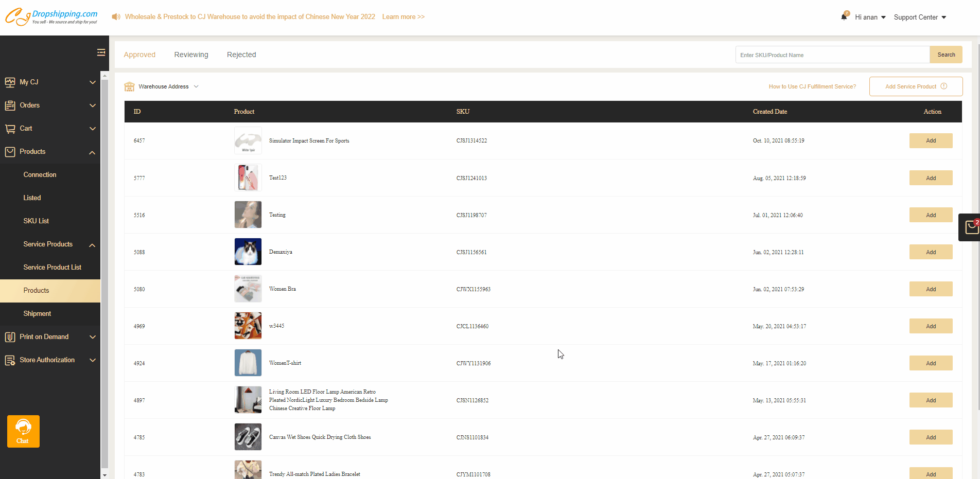980x479 pixels.
Task: Click the Print on Demand sidebar icon
Action: 10,337
